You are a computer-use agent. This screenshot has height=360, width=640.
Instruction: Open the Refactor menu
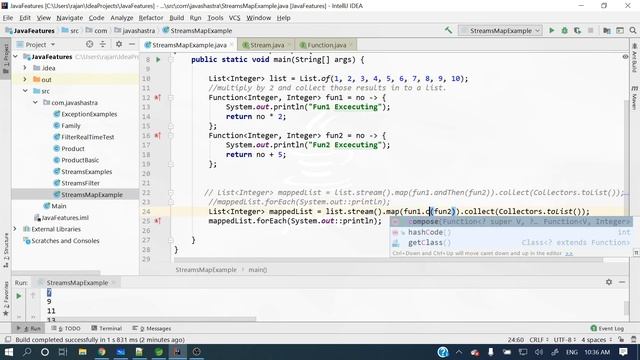coord(151,18)
